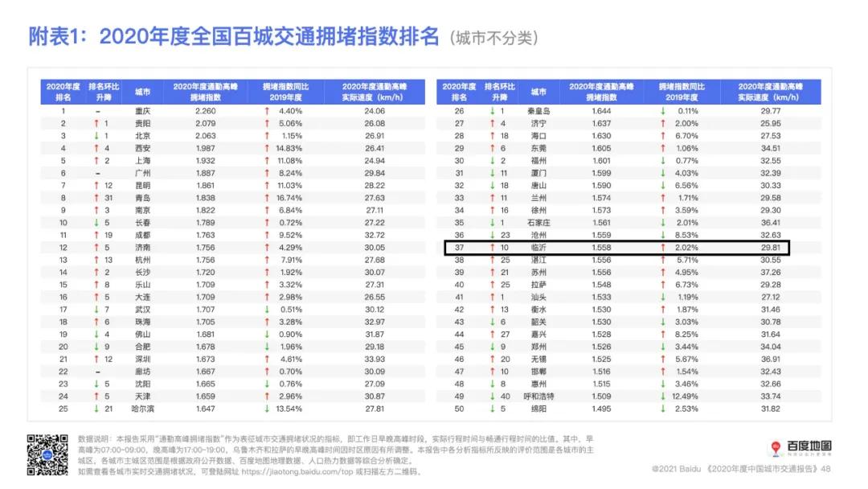Viewport: 868px width, 489px height.
Task: Select city cell 成都
Action: pyautogui.click(x=143, y=235)
